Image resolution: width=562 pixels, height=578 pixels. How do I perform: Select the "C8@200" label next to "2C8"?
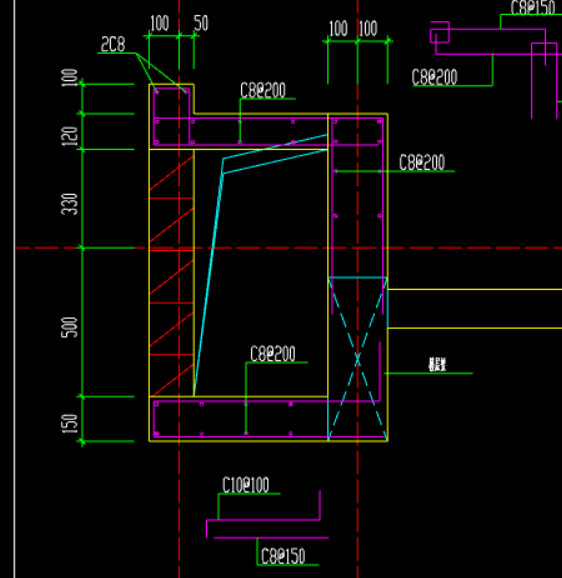coord(263,90)
